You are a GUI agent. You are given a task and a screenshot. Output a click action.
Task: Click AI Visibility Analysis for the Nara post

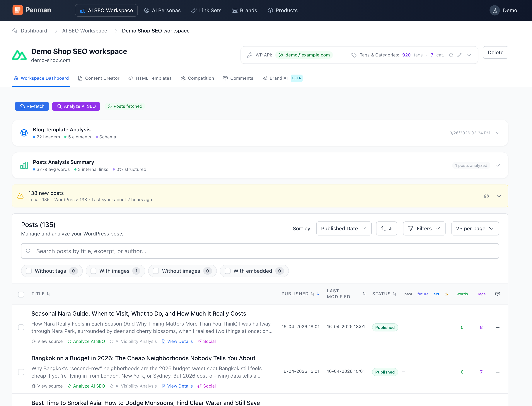click(x=133, y=341)
